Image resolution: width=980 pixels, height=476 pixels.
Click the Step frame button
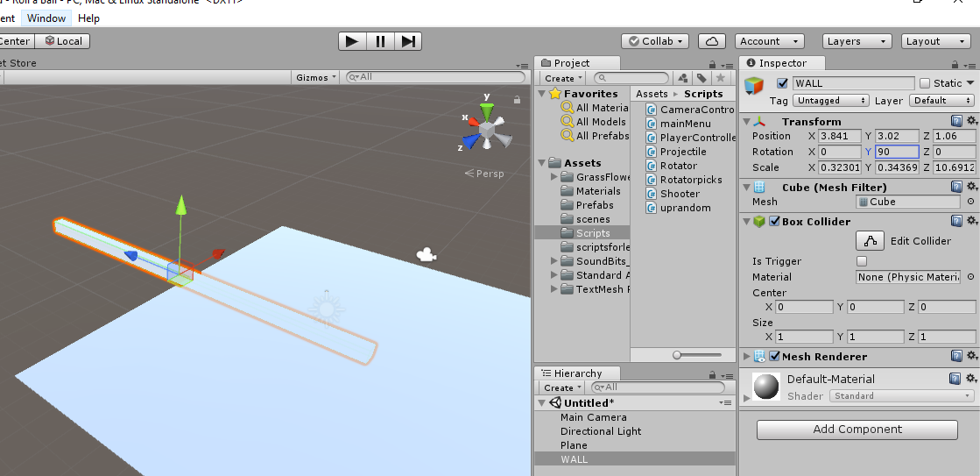pyautogui.click(x=408, y=41)
